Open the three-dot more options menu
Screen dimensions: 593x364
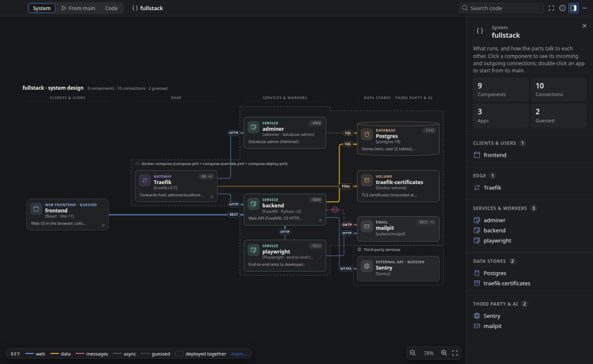[585, 8]
